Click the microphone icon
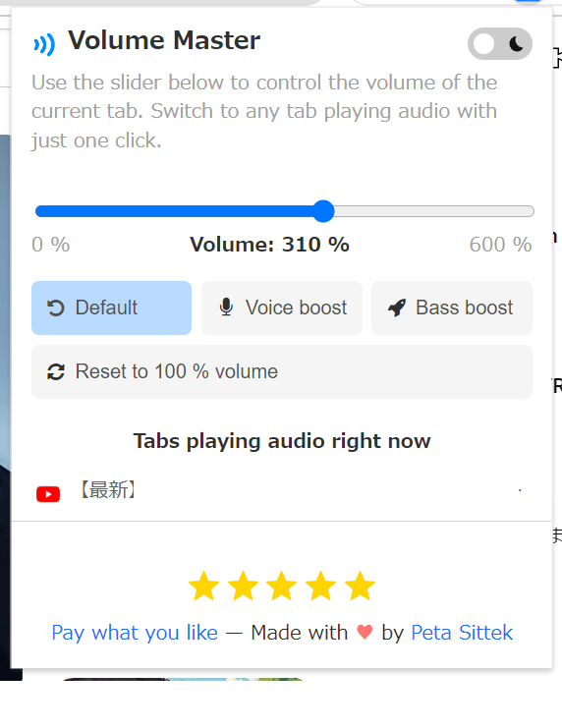Screen dimensions: 562x728 click(x=226, y=308)
